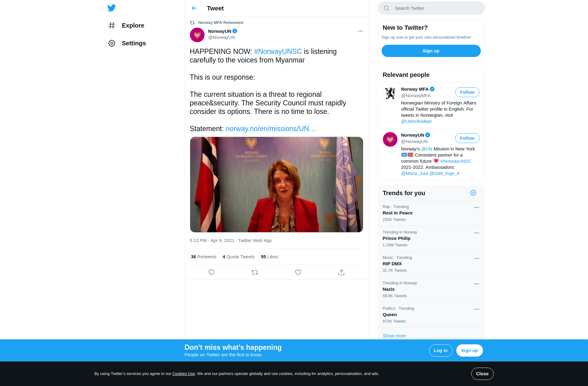Go back using the arrow icon
The image size is (588, 386).
(194, 8)
